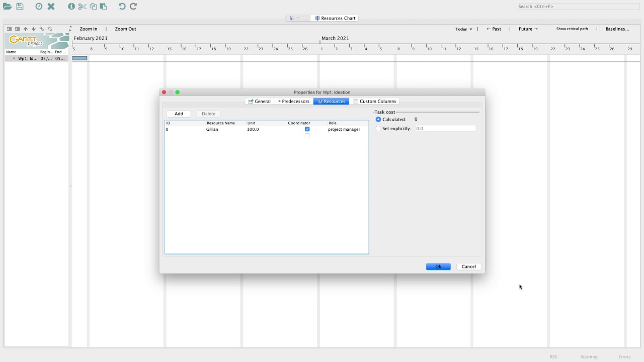644x362 pixels.
Task: Move the task up with the arrow icon
Action: tap(26, 29)
